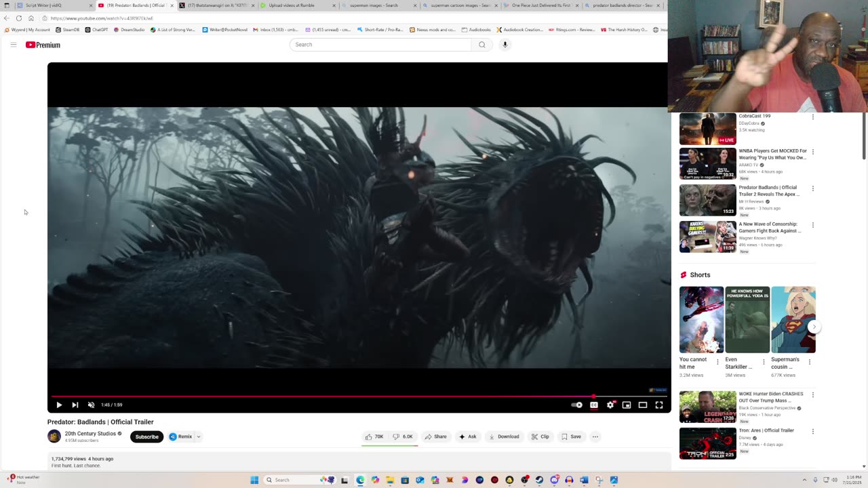Show next Shorts with arrow button
The width and height of the screenshot is (868, 488).
tap(814, 327)
